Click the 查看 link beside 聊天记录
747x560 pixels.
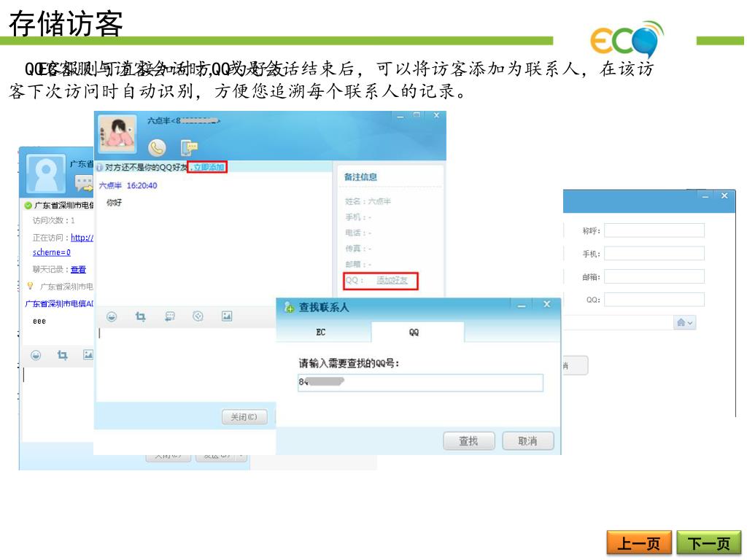click(x=78, y=270)
